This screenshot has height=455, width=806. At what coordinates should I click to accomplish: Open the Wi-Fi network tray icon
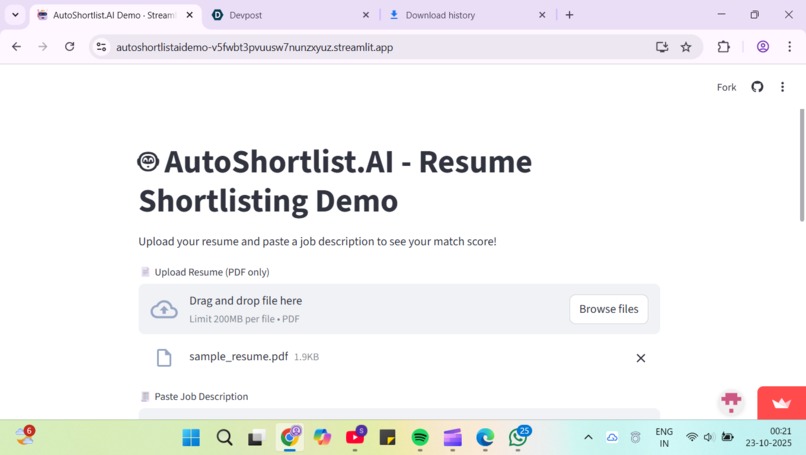pyautogui.click(x=692, y=437)
